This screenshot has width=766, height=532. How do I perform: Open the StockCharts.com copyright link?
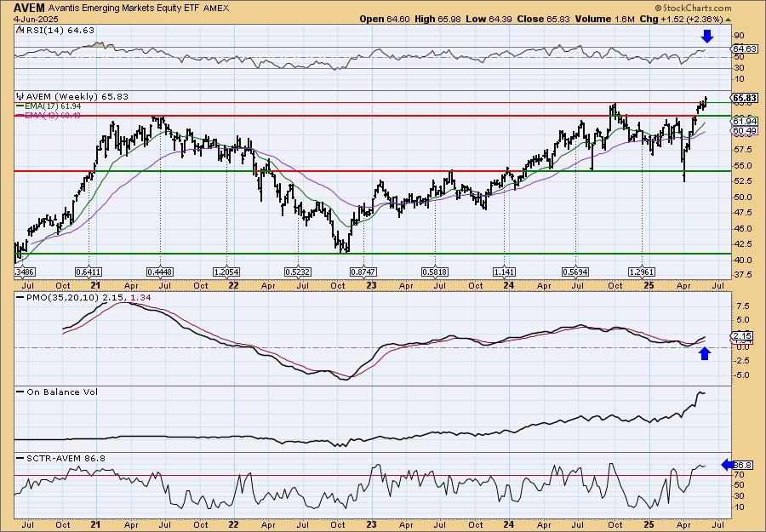pos(693,8)
